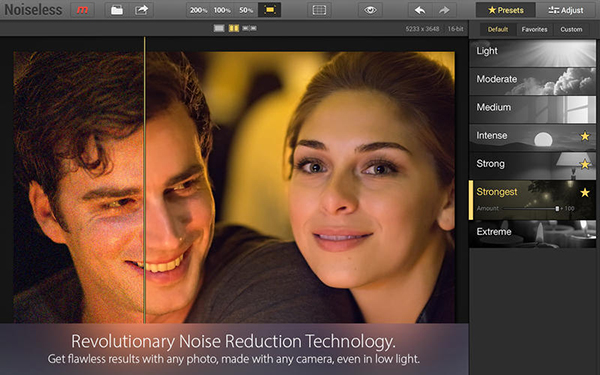
Task: Set zoom to 200%
Action: coord(198,10)
